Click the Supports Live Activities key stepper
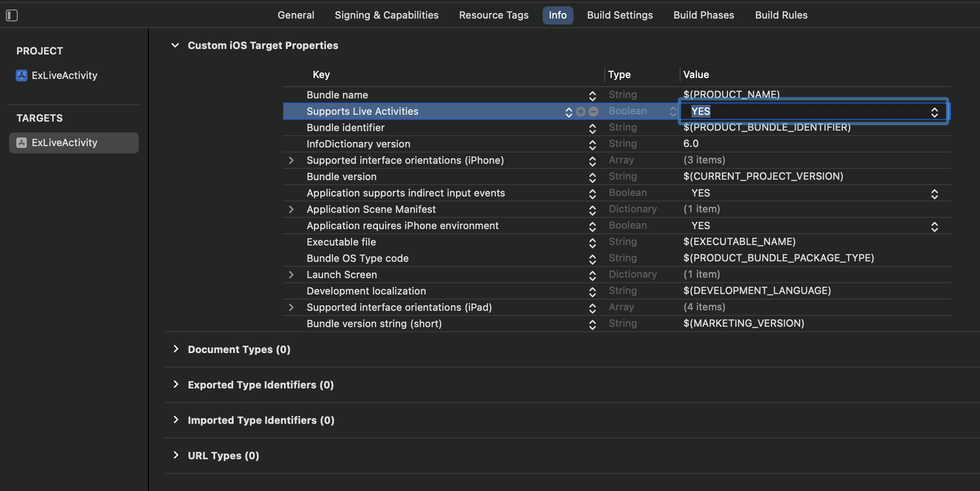 click(568, 112)
